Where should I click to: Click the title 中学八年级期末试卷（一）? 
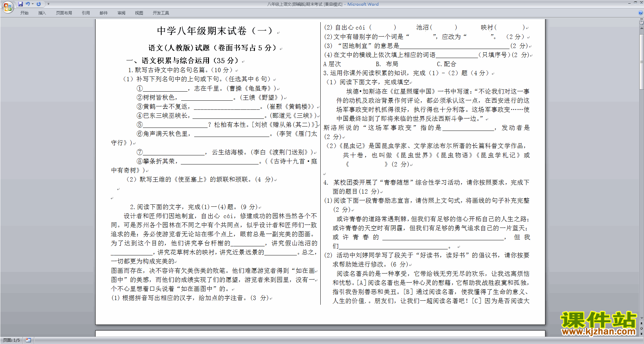pos(215,31)
